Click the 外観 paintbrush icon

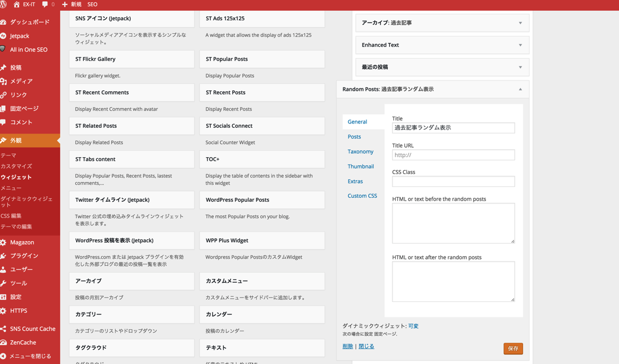coord(3,140)
